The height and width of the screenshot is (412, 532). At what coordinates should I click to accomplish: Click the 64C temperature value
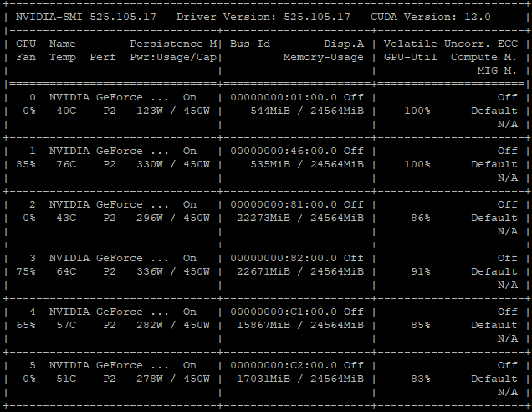pyautogui.click(x=66, y=271)
